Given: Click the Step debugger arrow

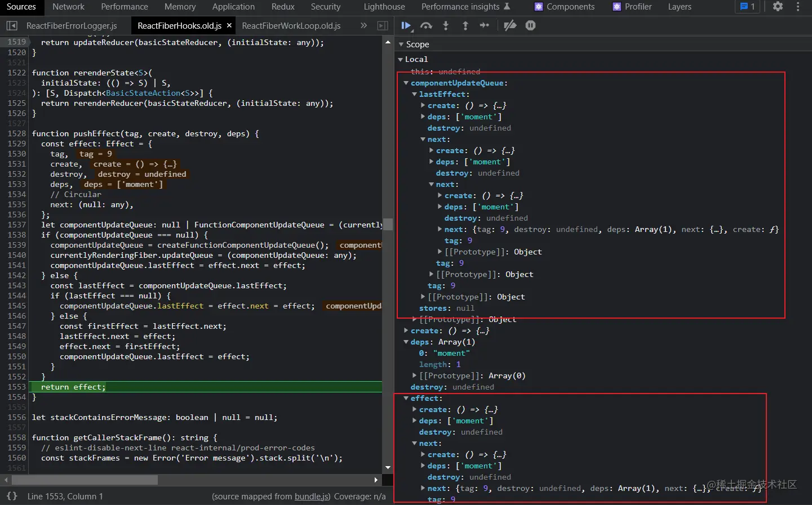Looking at the screenshot, I should tap(485, 25).
